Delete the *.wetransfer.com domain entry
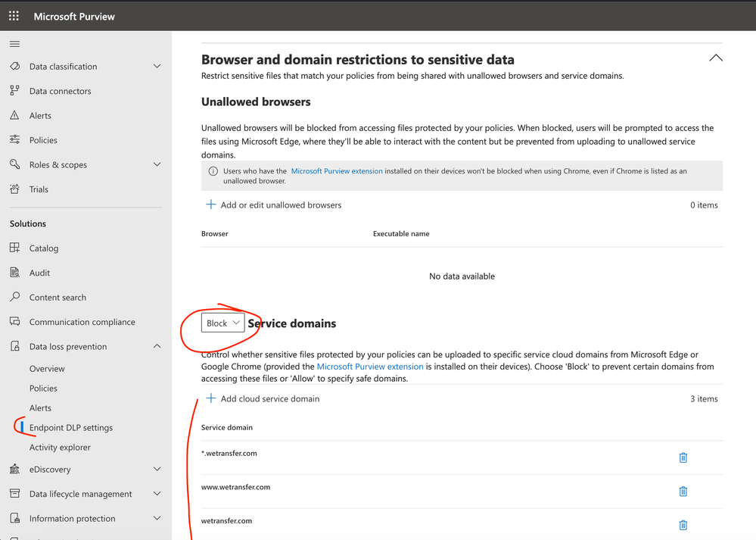The image size is (756, 540). tap(683, 457)
